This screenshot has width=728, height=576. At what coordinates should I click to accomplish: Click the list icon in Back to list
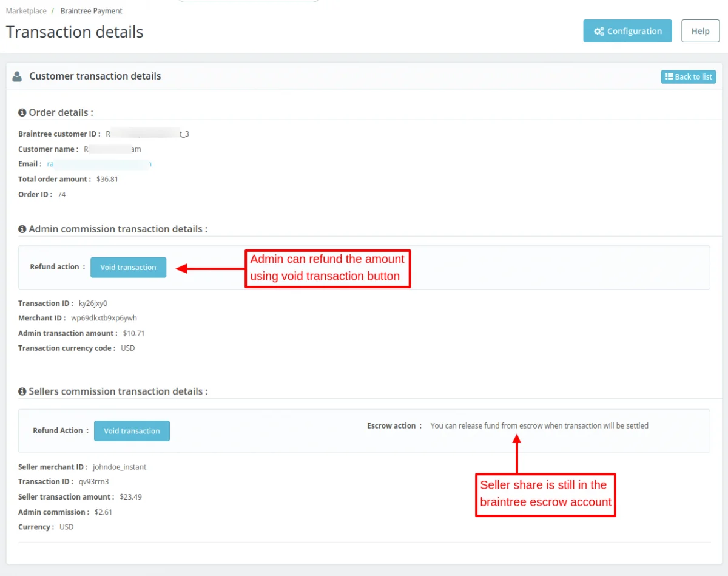point(669,76)
